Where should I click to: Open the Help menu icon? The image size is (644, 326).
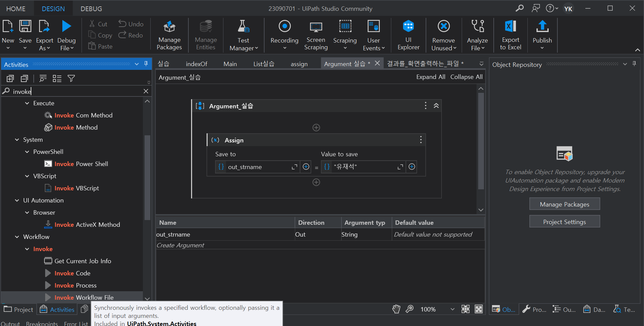pyautogui.click(x=552, y=8)
